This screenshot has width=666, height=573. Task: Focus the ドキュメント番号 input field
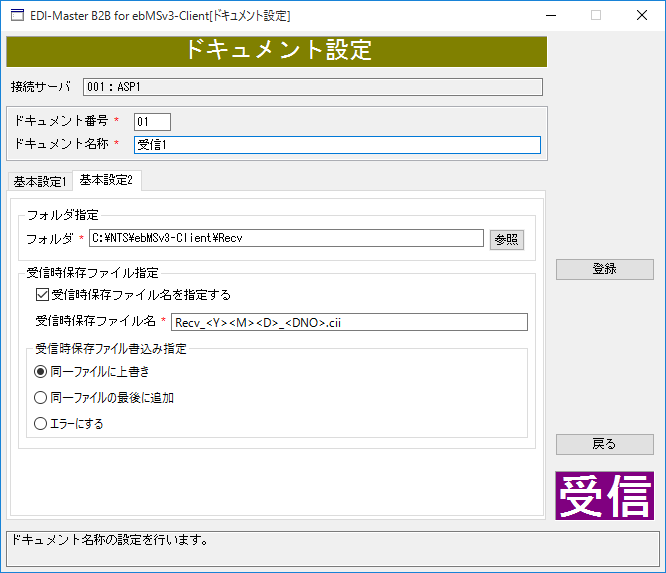pos(152,122)
